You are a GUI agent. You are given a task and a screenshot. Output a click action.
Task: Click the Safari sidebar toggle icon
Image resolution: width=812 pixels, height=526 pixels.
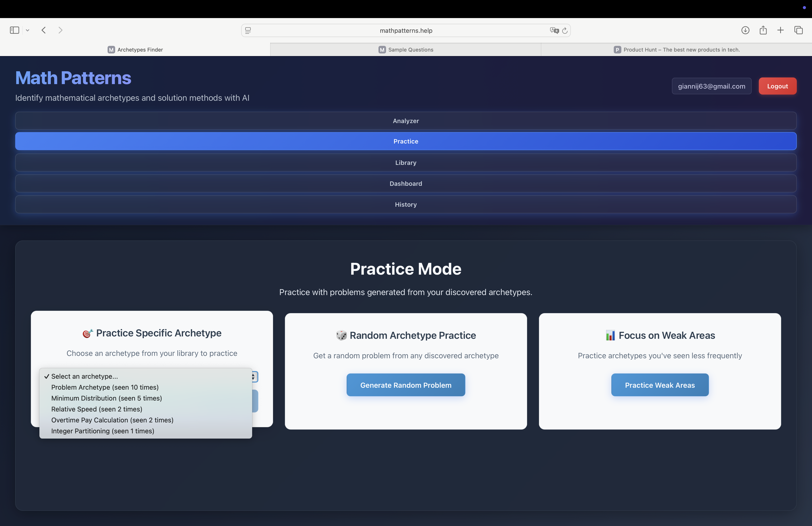point(14,30)
